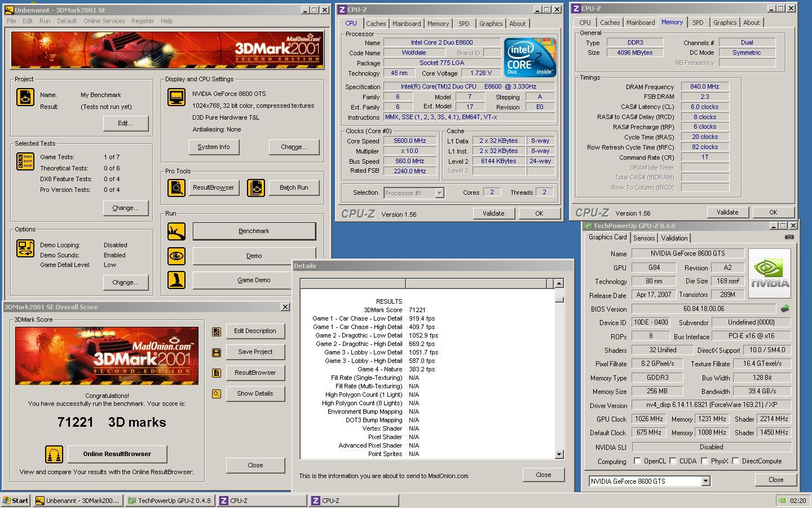Open the Processor #1 selection dropdown
Viewport: 812px width, 508px height.
[x=439, y=193]
